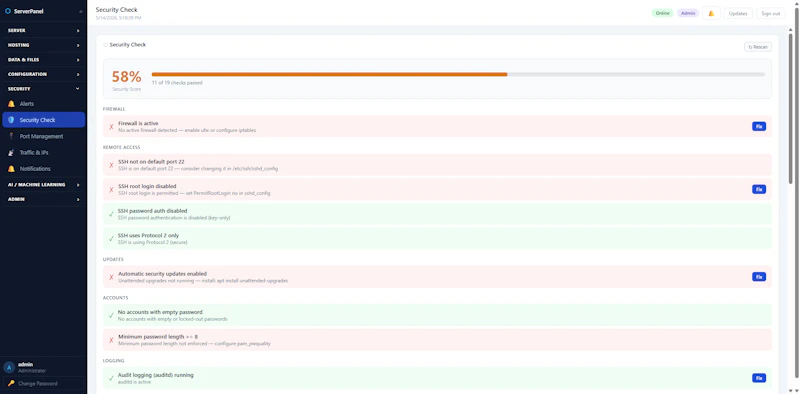The image size is (800, 394).
Task: Sign out of the panel
Action: [x=770, y=13]
